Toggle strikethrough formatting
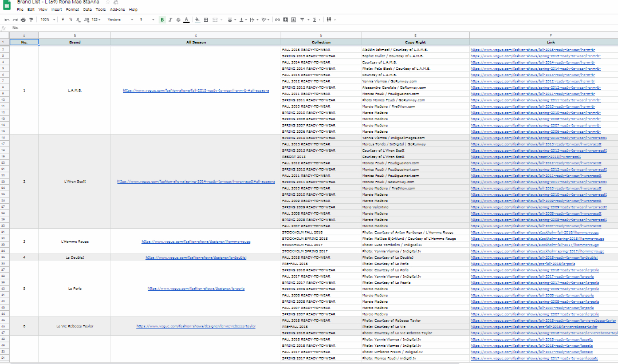Screen dimensions: 618x364 [178, 19]
